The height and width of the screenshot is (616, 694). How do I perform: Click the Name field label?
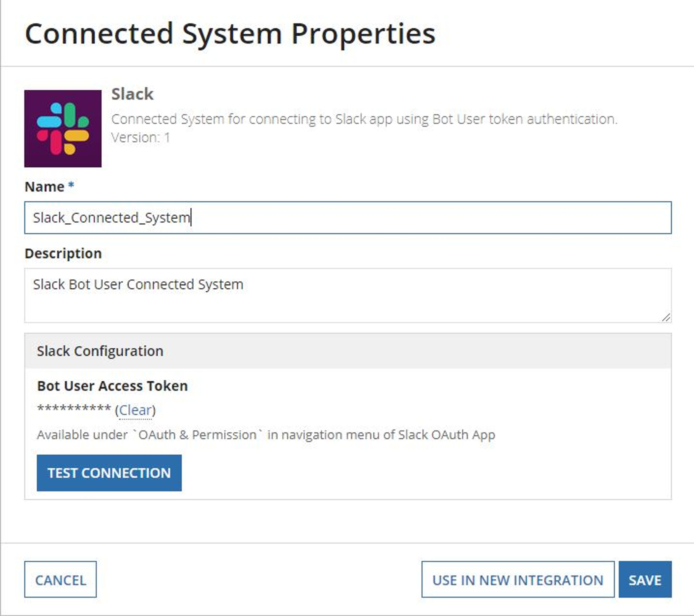(44, 187)
